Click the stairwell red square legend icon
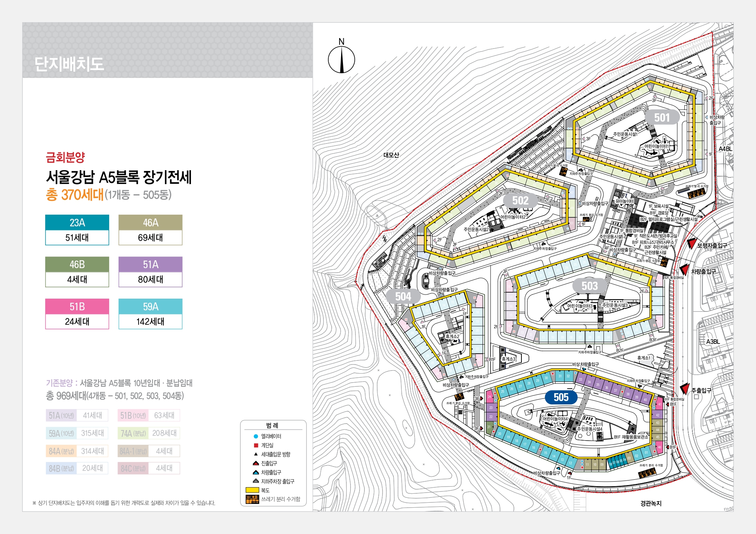 (x=256, y=445)
